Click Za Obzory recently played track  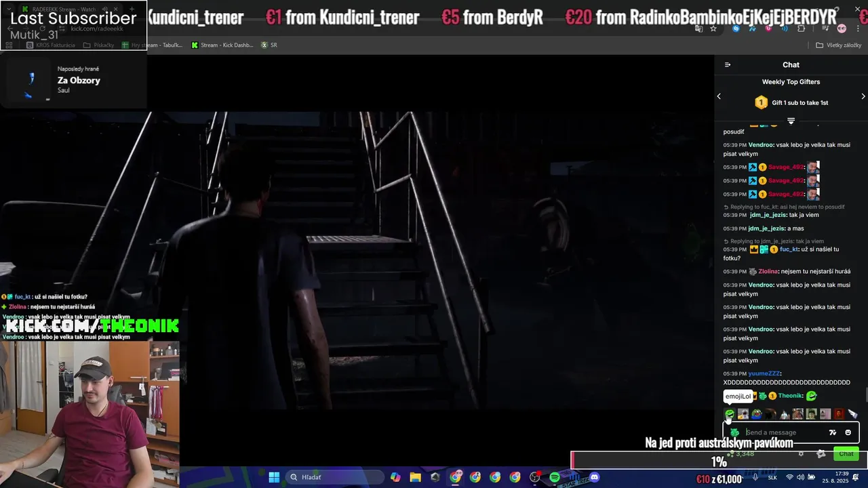(79, 80)
